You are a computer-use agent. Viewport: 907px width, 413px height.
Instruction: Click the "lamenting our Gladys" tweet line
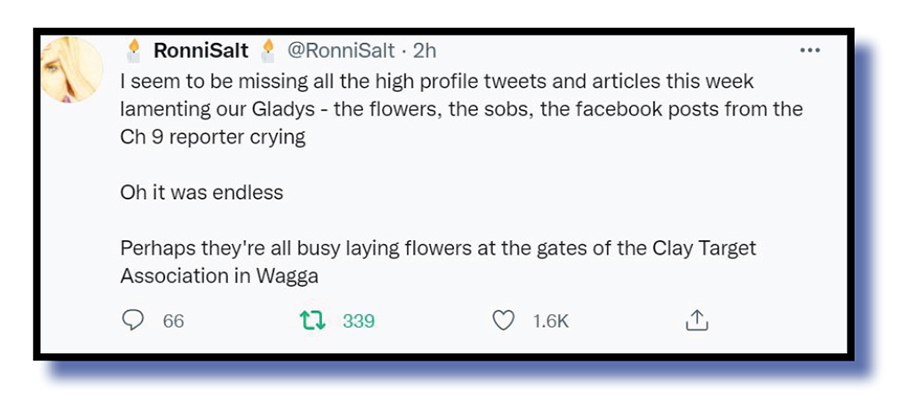pyautogui.click(x=461, y=109)
